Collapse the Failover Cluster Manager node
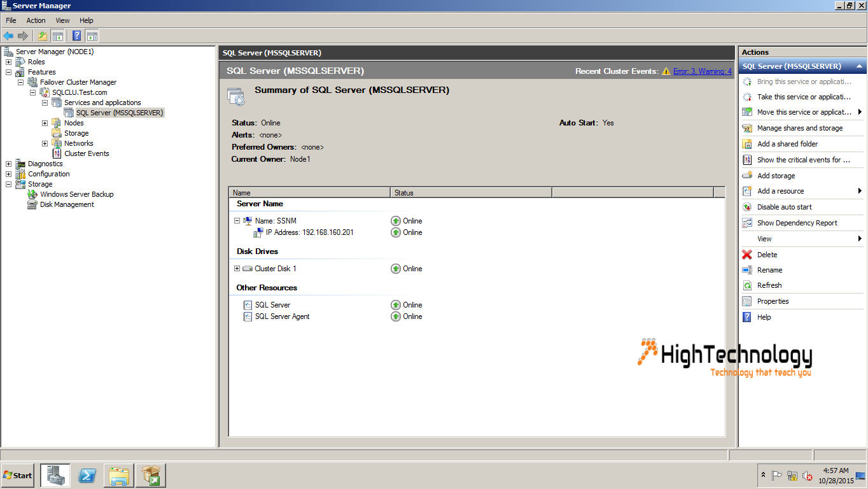This screenshot has height=489, width=868. pyautogui.click(x=20, y=82)
